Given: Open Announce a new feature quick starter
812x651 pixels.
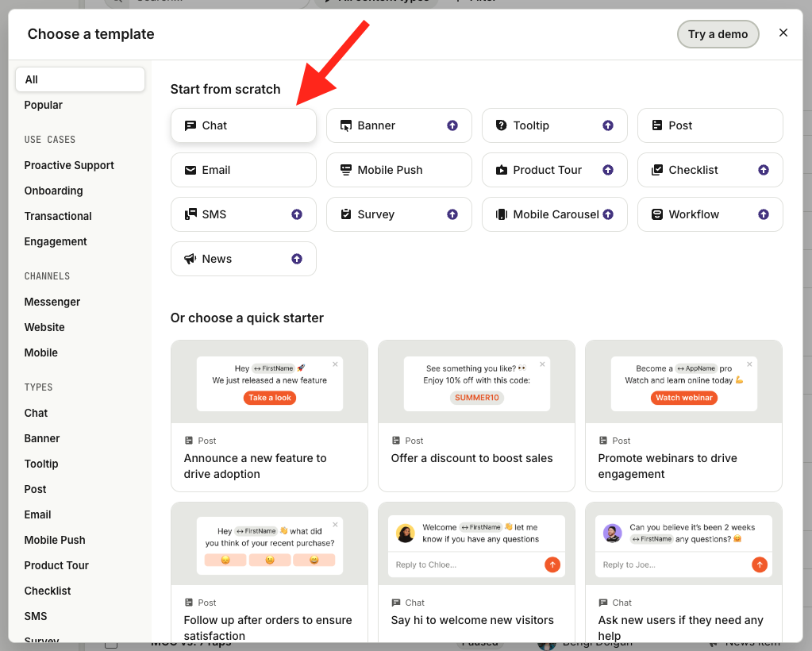Looking at the screenshot, I should 269,416.
